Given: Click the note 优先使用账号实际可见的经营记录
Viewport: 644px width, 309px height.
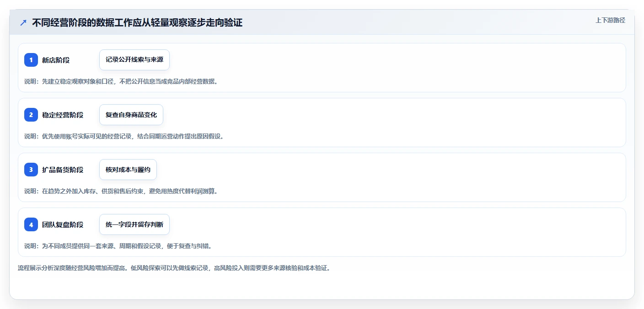Looking at the screenshot, I should pyautogui.click(x=86, y=136).
